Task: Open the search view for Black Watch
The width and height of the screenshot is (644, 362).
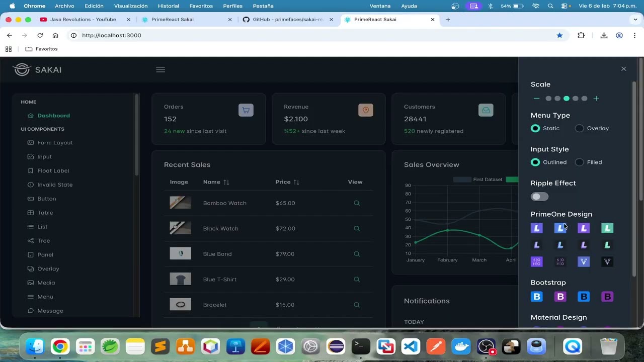Action: (x=357, y=228)
